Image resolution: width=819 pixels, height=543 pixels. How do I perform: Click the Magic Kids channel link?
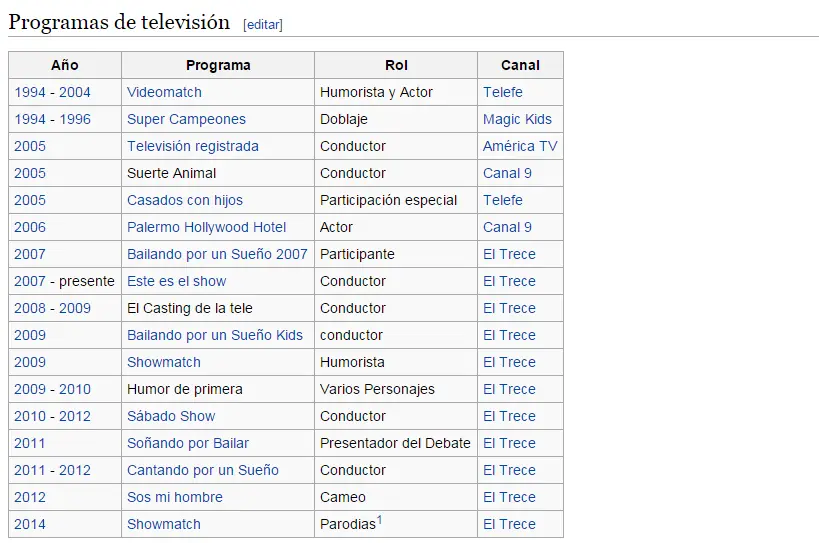tap(517, 120)
